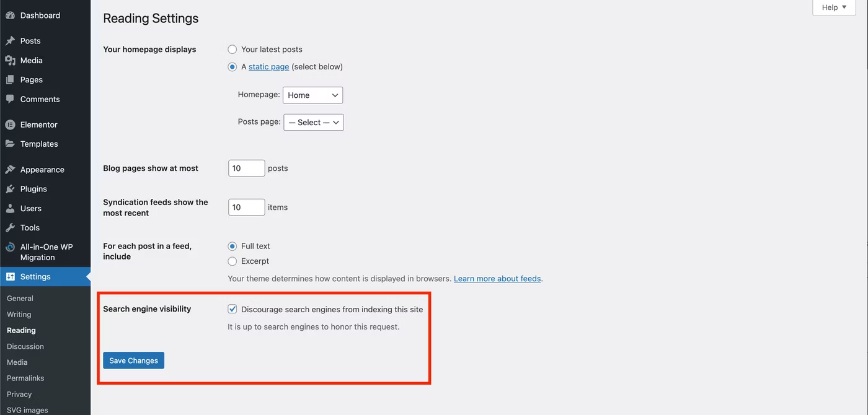The height and width of the screenshot is (415, 868).
Task: Open Media via its sidebar icon
Action: click(10, 60)
